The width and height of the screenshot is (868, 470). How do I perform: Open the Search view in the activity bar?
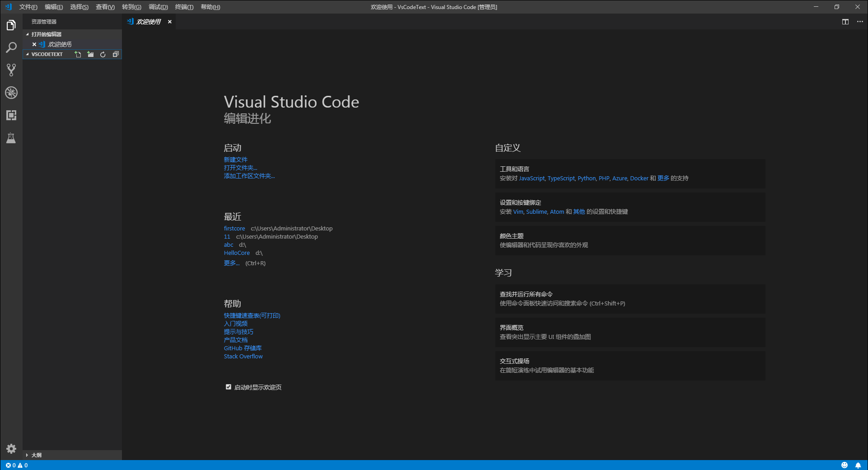click(x=11, y=47)
